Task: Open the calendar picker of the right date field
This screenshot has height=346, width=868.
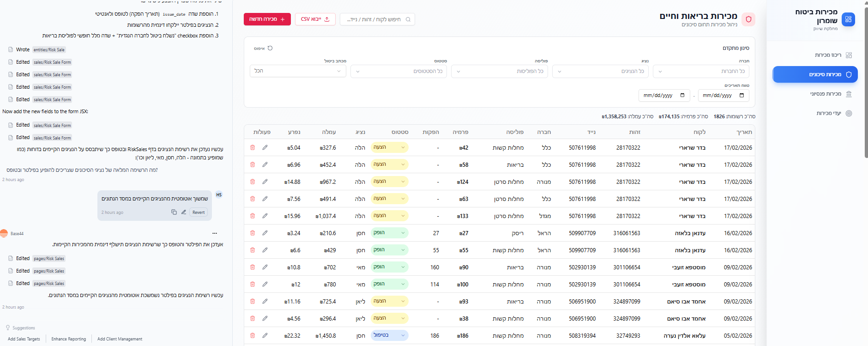Action: pyautogui.click(x=742, y=95)
